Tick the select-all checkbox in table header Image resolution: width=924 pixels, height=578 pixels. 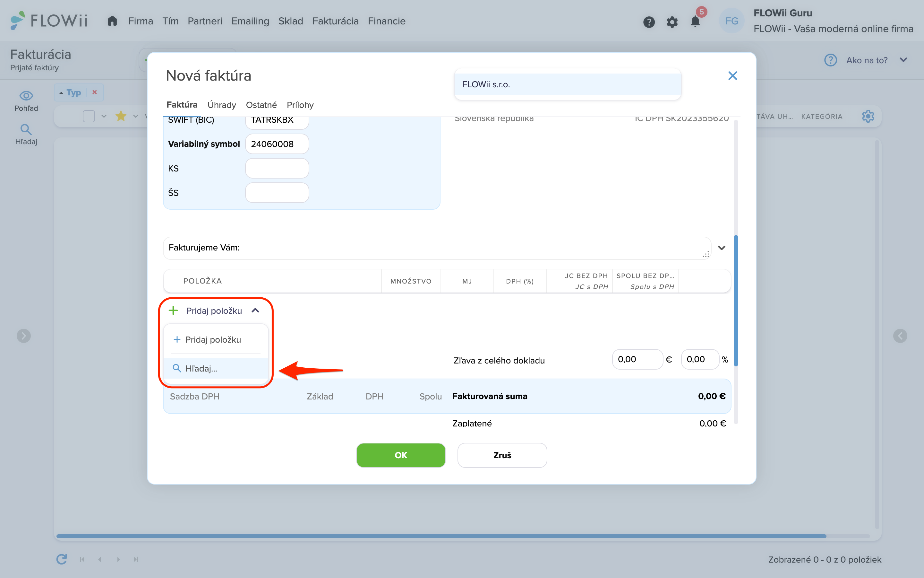89,116
